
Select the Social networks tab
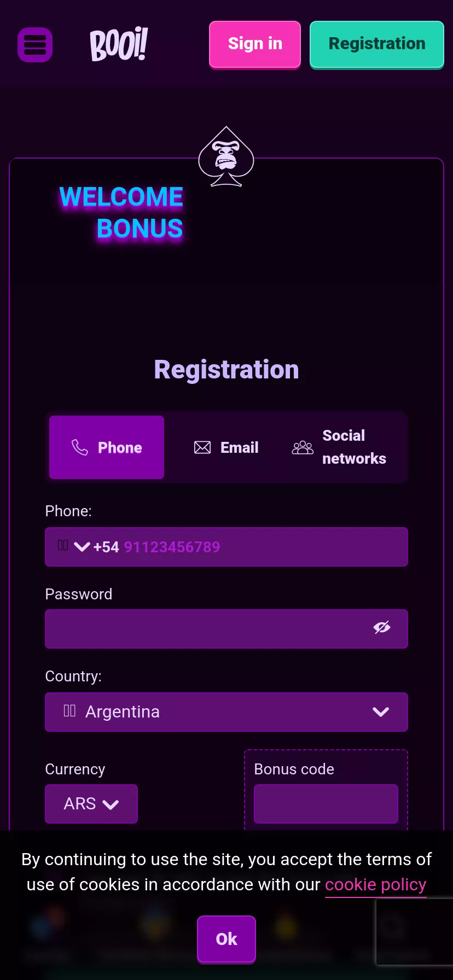(x=340, y=447)
